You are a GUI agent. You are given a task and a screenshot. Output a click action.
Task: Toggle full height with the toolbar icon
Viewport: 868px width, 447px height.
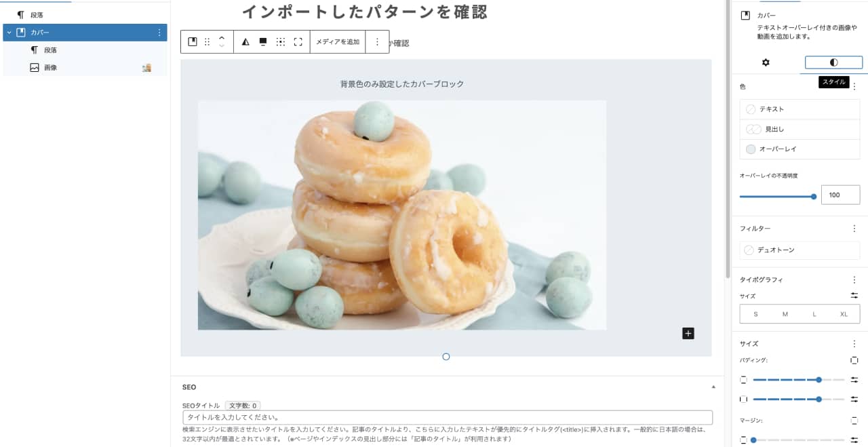(x=298, y=42)
